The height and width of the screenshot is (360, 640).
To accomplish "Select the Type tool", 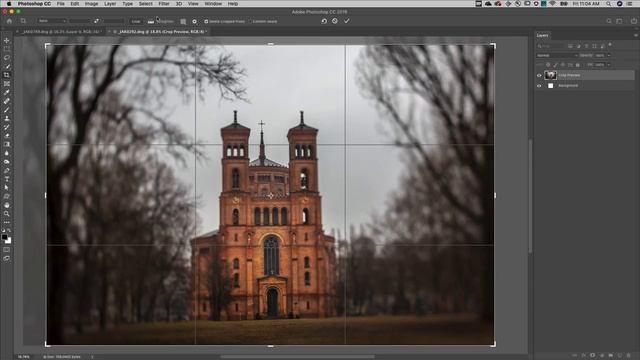I will [x=7, y=179].
